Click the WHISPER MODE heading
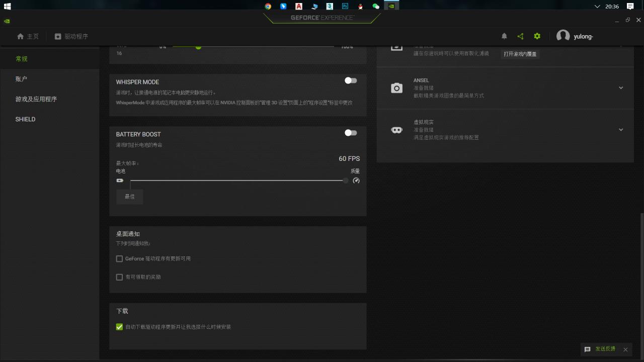The height and width of the screenshot is (362, 644). 137,82
